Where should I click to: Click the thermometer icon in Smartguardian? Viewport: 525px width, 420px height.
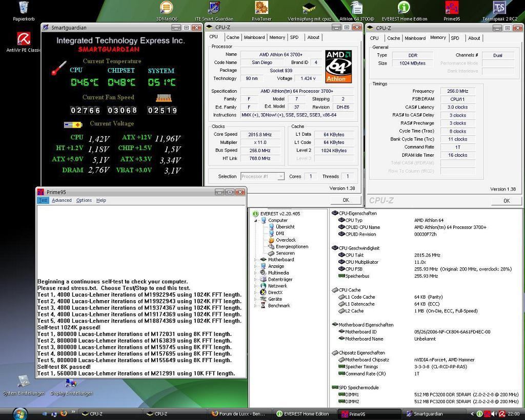coord(59,68)
